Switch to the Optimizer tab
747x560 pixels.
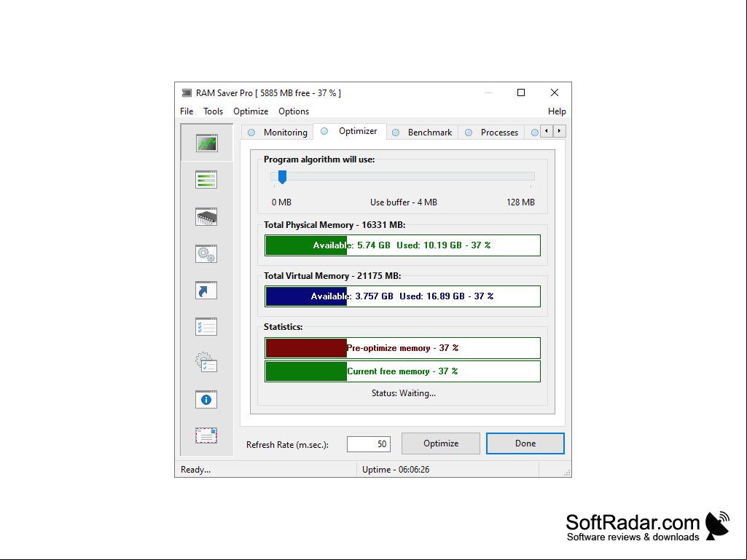click(x=350, y=131)
